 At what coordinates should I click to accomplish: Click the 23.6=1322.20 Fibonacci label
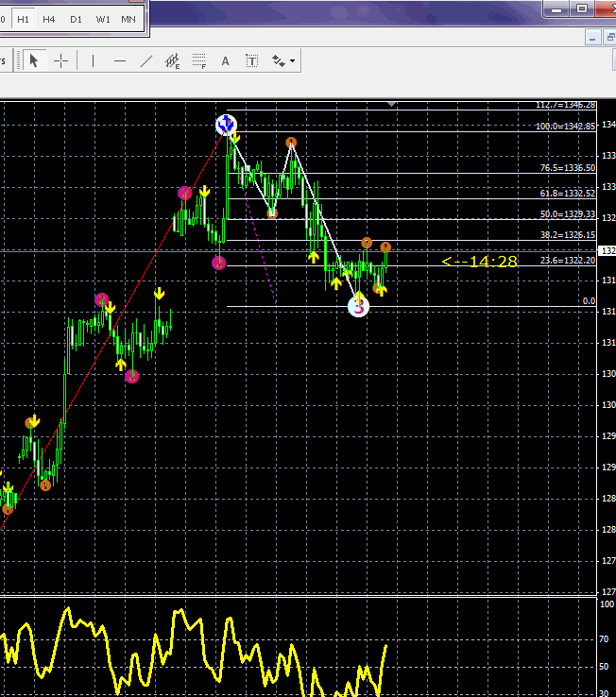click(568, 261)
